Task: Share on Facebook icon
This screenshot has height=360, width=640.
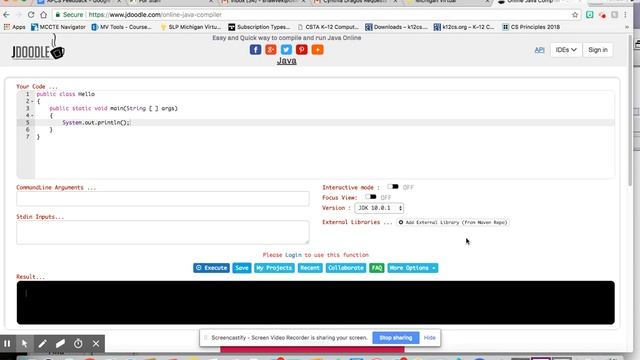Action: [x=255, y=50]
